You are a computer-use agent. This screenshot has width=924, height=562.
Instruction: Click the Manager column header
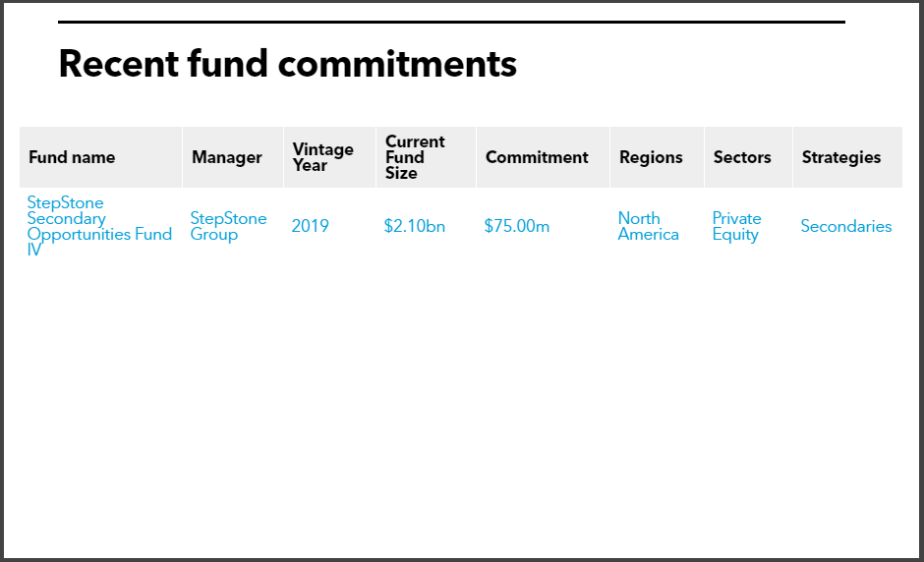pyautogui.click(x=226, y=157)
